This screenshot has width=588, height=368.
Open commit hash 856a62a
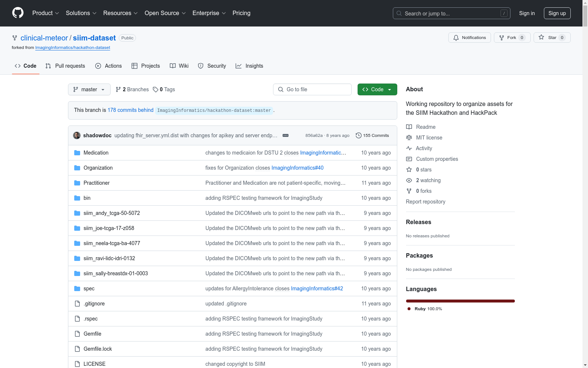click(x=314, y=135)
